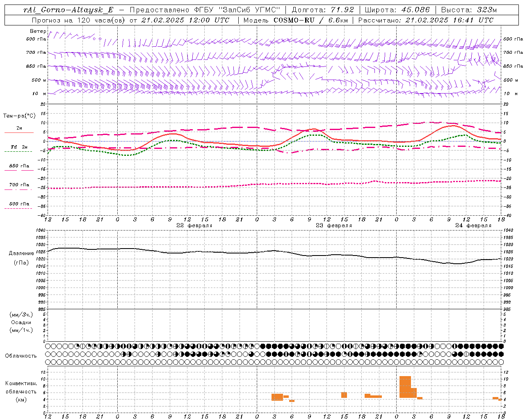The height and width of the screenshot is (420, 525).
Task: Click the Рассчитано: 21.02.2025 16:41 UTC timestamp
Action: (426, 20)
